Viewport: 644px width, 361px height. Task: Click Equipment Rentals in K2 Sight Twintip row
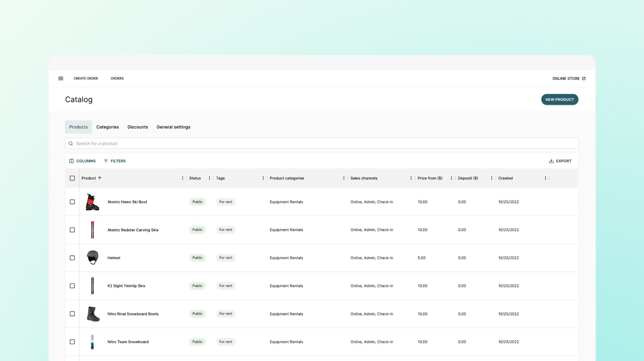[x=286, y=286]
